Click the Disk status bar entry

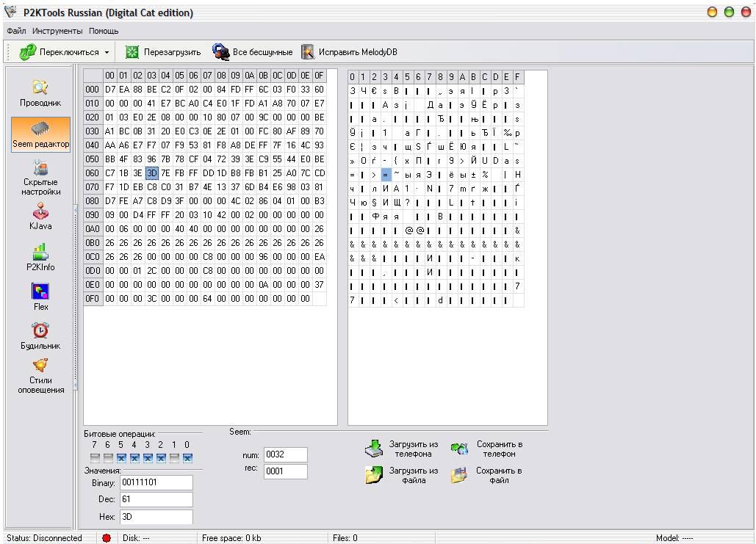click(136, 538)
